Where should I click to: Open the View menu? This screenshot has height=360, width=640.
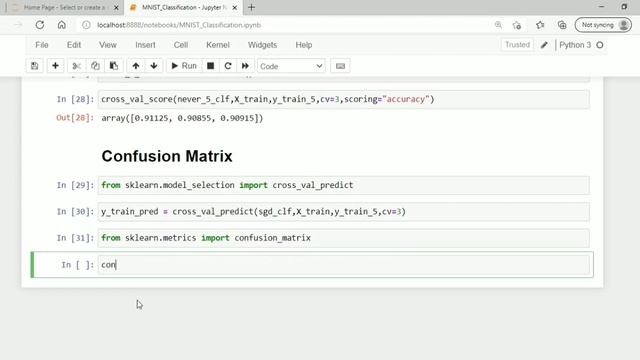[108, 45]
